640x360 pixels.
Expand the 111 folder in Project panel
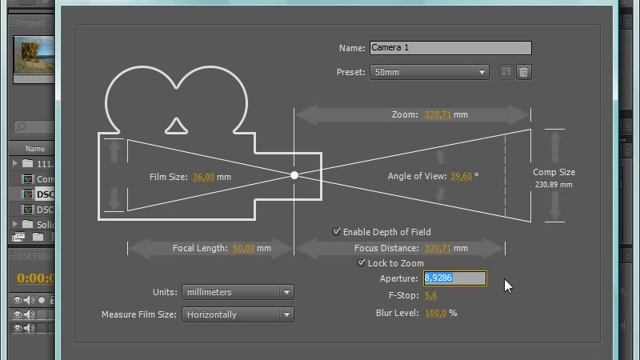pos(15,163)
